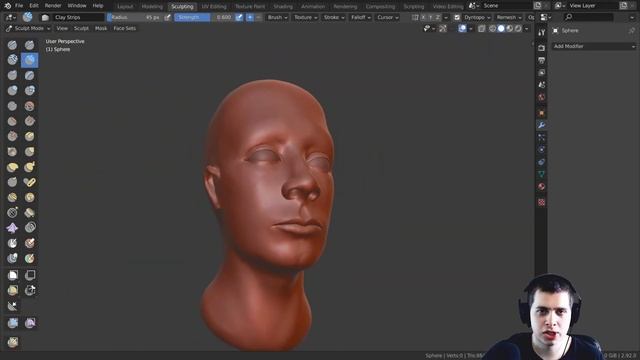640x360 pixels.
Task: Adjust the brush Strength slider
Action: [204, 17]
